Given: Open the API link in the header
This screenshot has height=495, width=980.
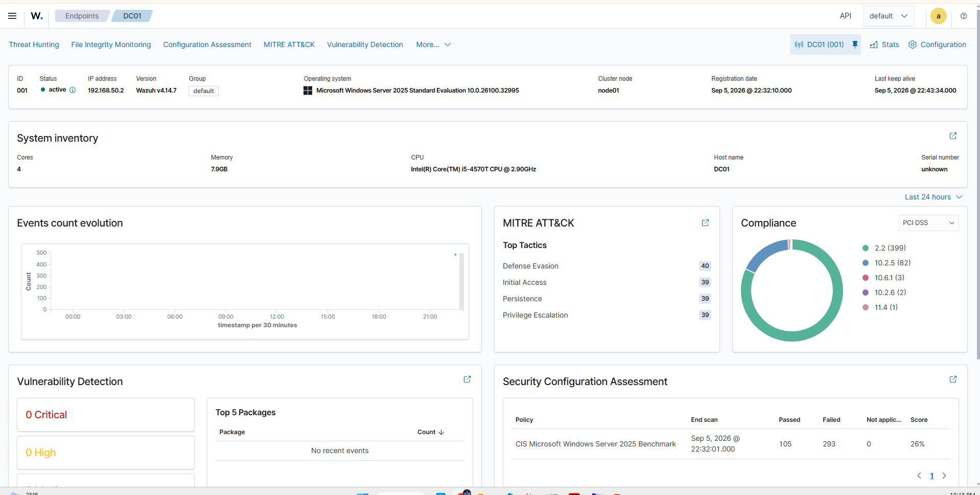Looking at the screenshot, I should [x=846, y=16].
